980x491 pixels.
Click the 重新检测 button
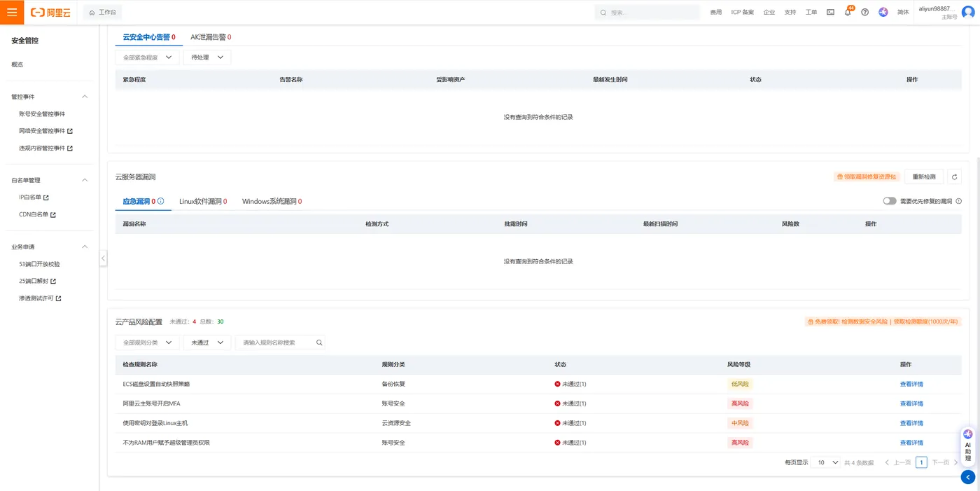[924, 177]
